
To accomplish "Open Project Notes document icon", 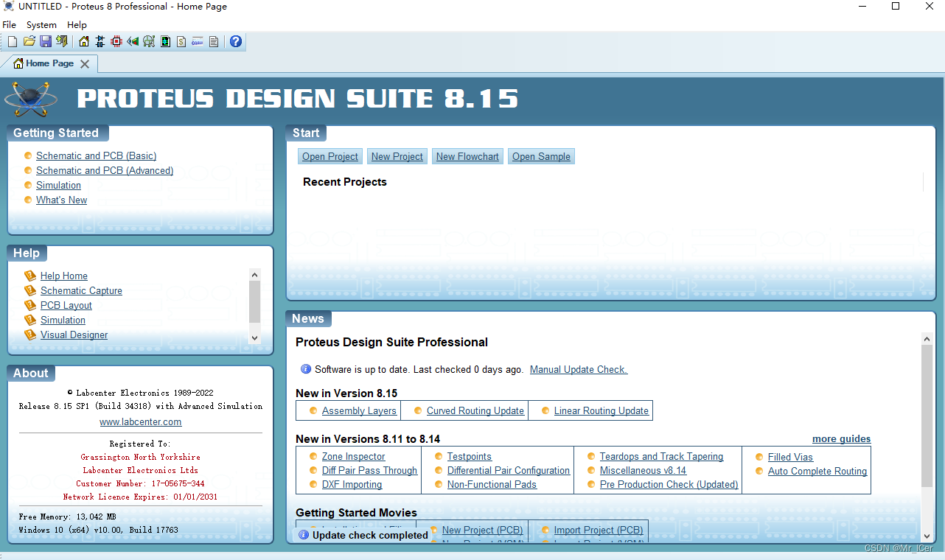I will tap(214, 41).
